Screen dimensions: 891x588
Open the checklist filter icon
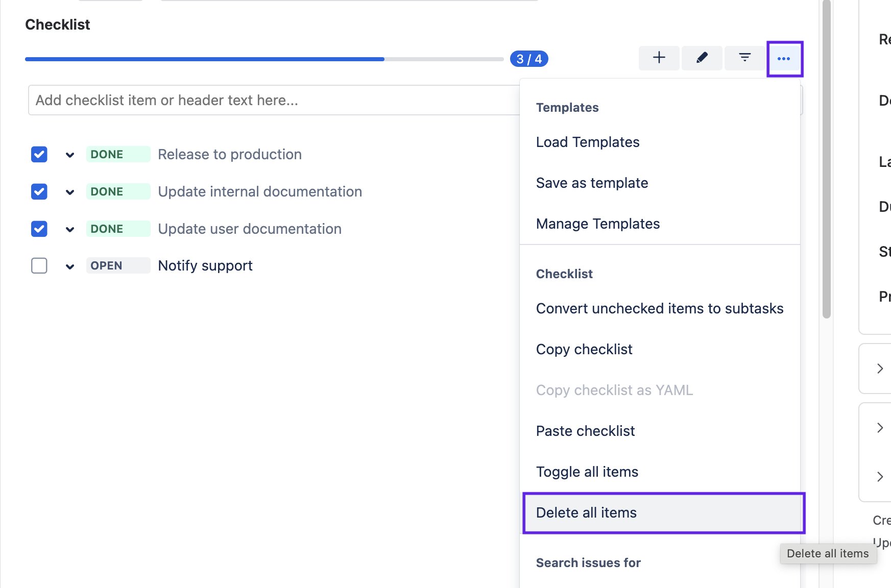[744, 58]
